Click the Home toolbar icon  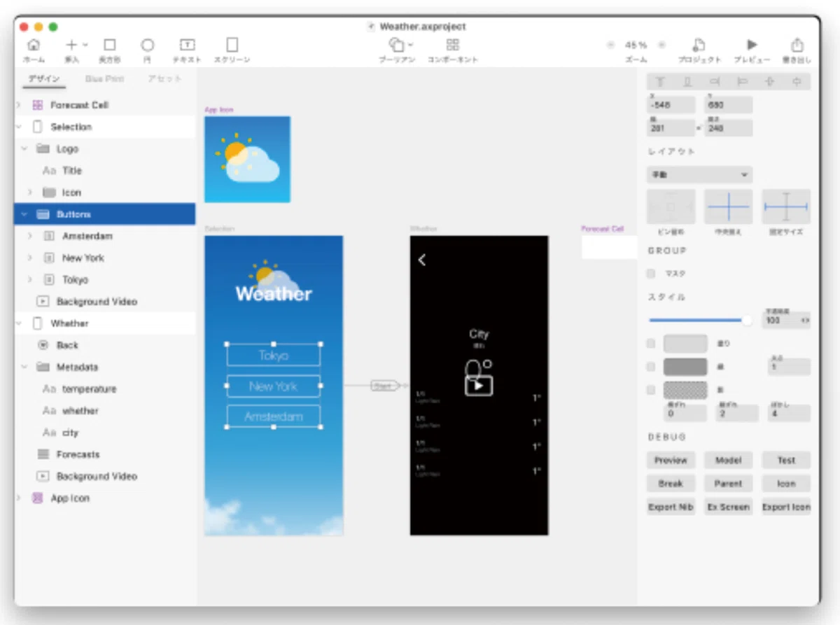coord(33,45)
